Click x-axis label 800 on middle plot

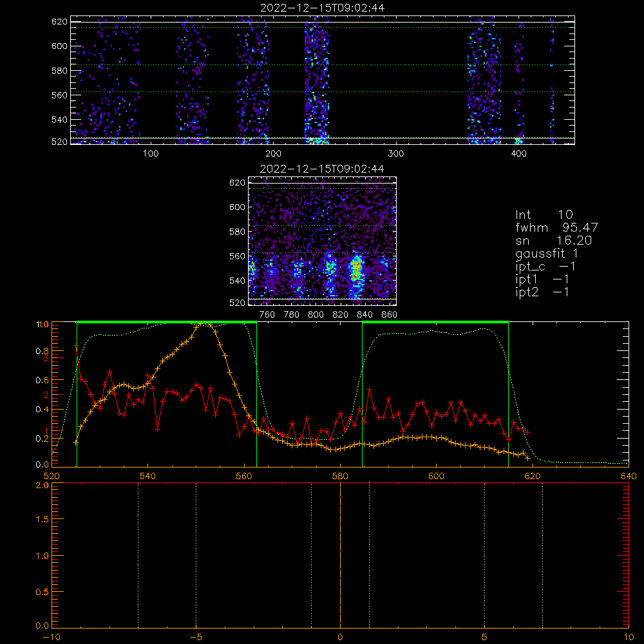[316, 315]
